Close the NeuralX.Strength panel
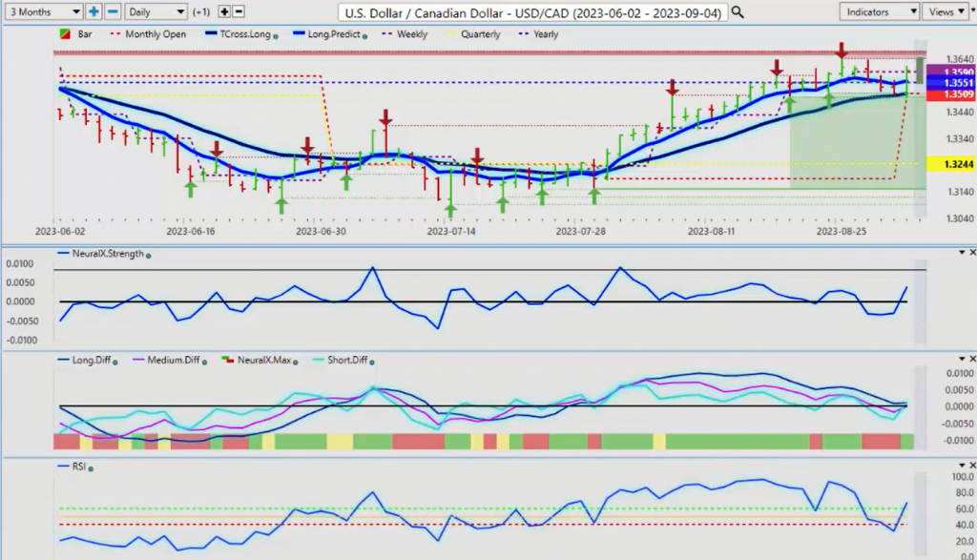 (x=972, y=252)
